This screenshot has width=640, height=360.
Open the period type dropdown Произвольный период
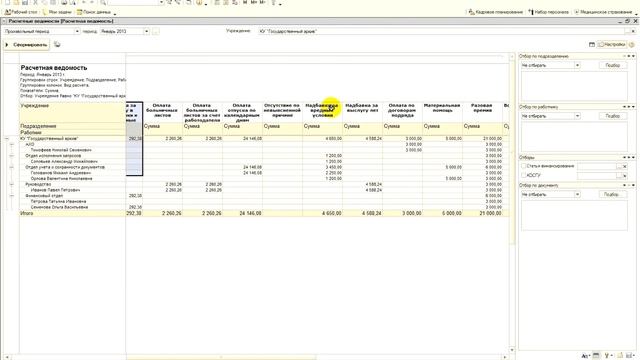click(x=77, y=31)
